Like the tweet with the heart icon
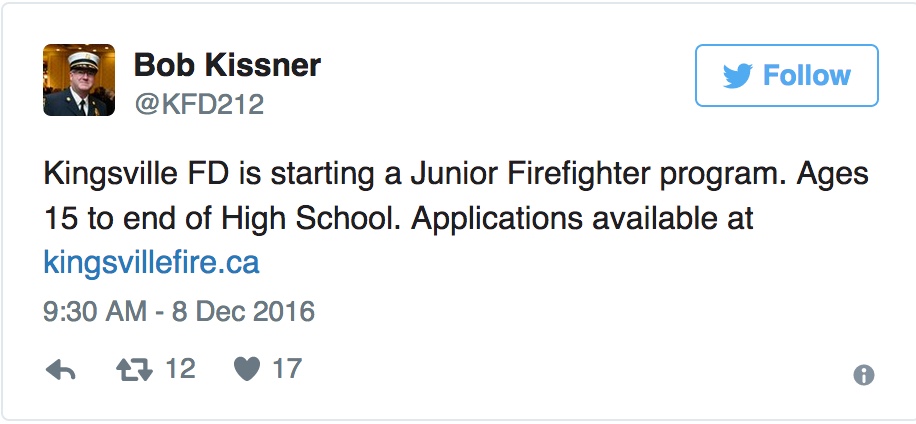Viewport: 916px width, 424px height. point(246,370)
